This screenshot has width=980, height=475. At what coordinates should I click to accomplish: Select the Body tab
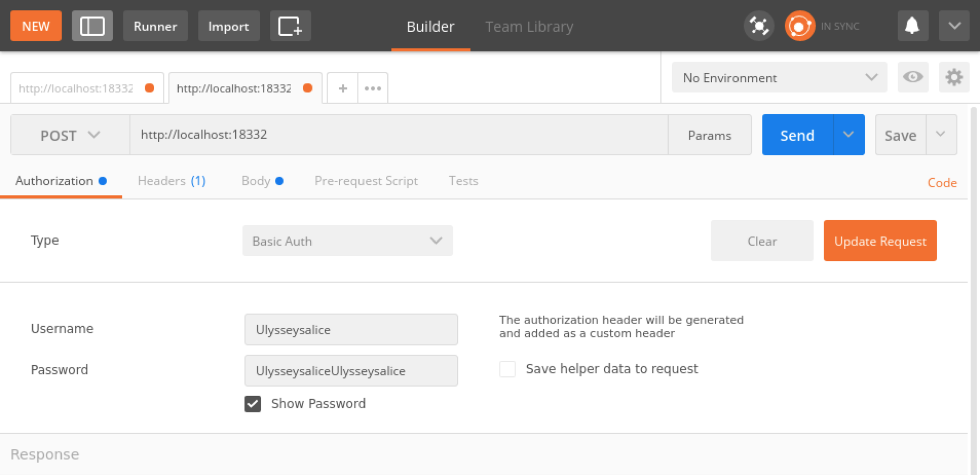pos(262,181)
